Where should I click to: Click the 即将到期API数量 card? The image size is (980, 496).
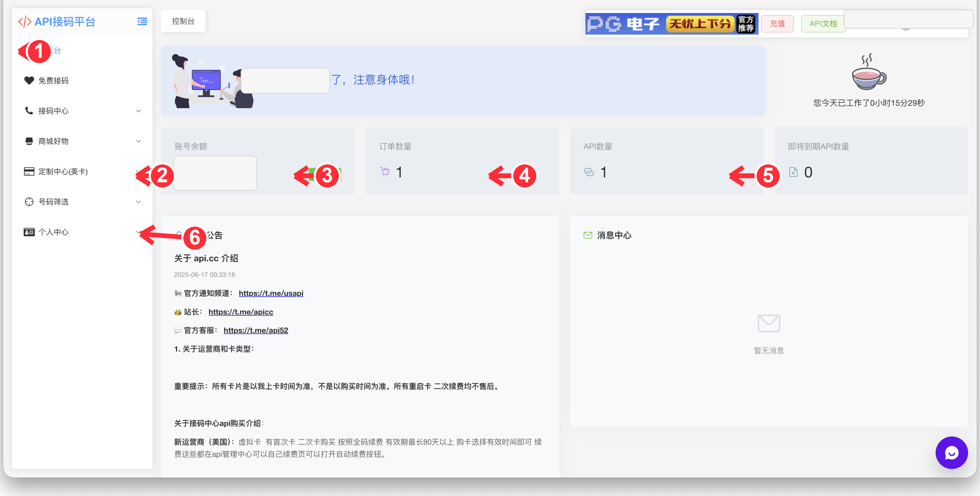pos(871,161)
